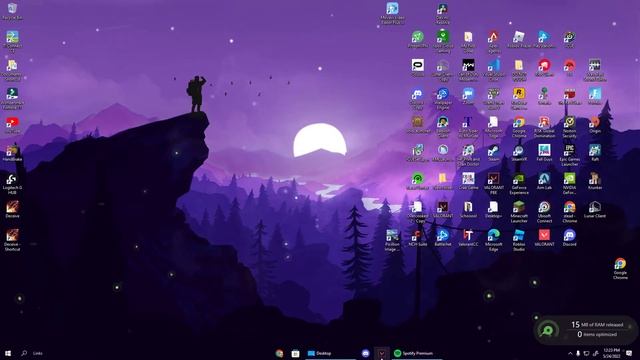The height and width of the screenshot is (360, 640).
Task: Open the Windows Start menu
Action: tap(8, 353)
